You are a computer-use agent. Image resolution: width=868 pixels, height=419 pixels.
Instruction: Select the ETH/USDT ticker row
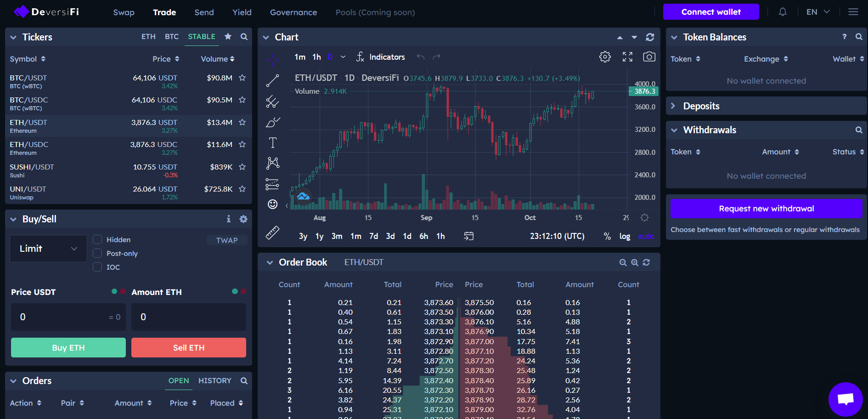[x=128, y=126]
